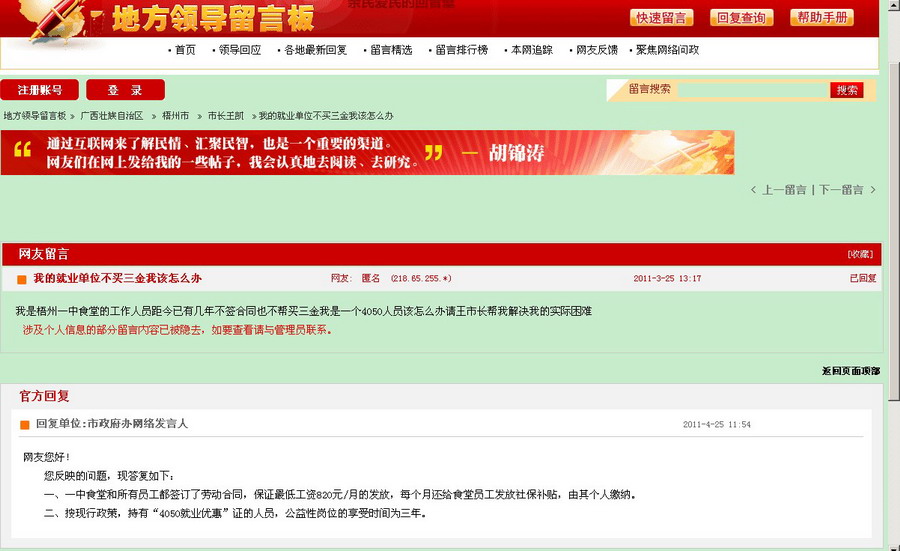Open the 帮助手册 help manual
Image resolution: width=900 pixels, height=551 pixels.
coord(821,18)
